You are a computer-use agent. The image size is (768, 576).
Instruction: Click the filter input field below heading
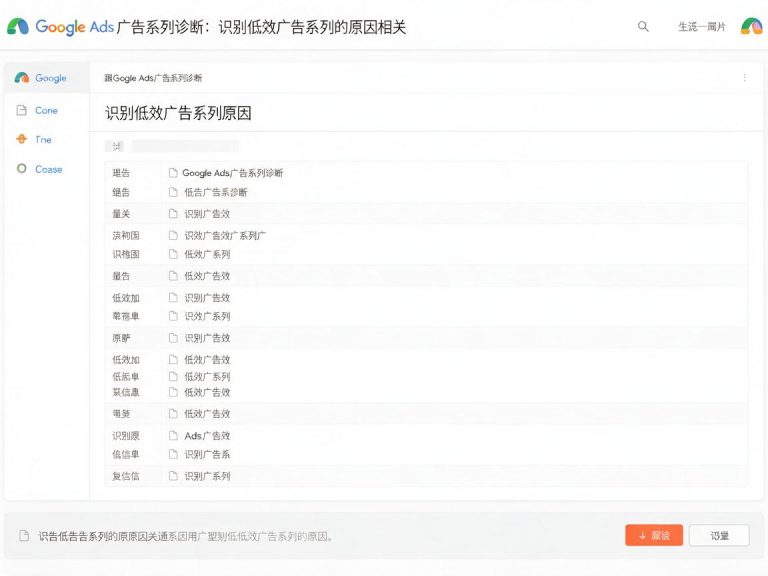[185, 146]
